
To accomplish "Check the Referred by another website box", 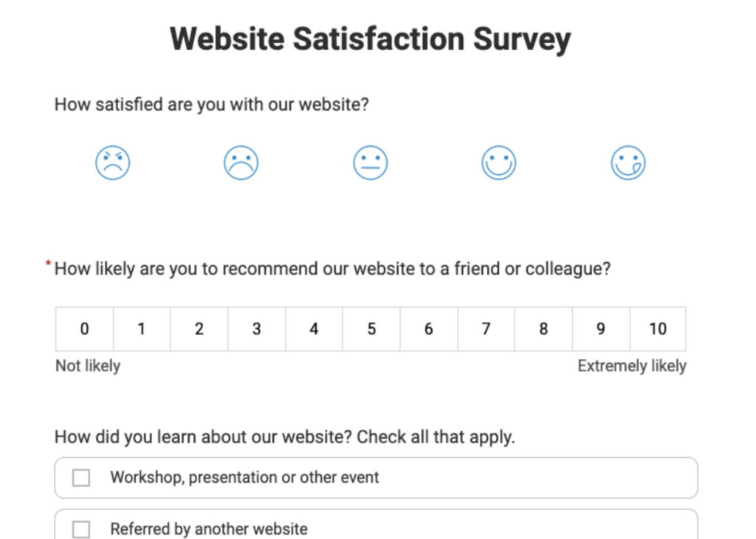I will [81, 529].
